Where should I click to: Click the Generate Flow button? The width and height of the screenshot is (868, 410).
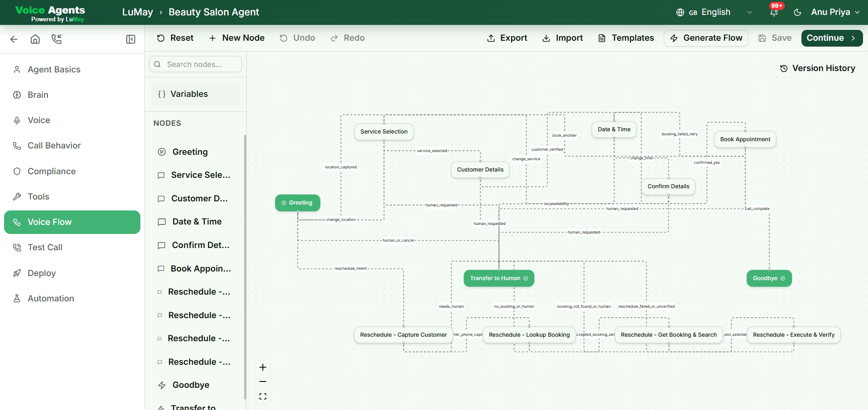click(x=706, y=38)
